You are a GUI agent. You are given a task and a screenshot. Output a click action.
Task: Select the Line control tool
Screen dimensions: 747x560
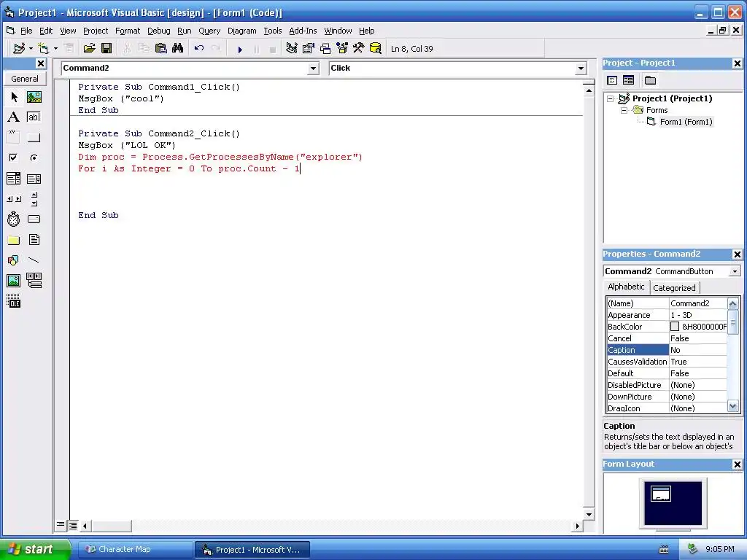pyautogui.click(x=34, y=260)
